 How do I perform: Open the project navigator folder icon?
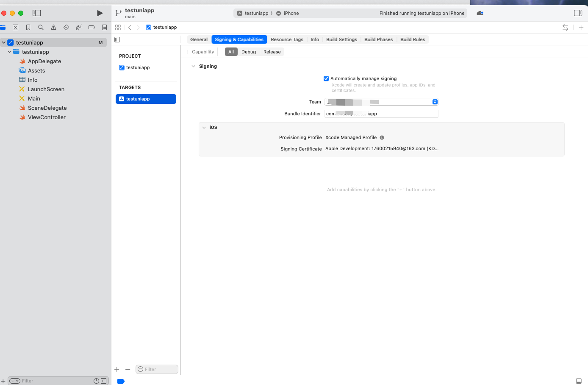pyautogui.click(x=3, y=28)
